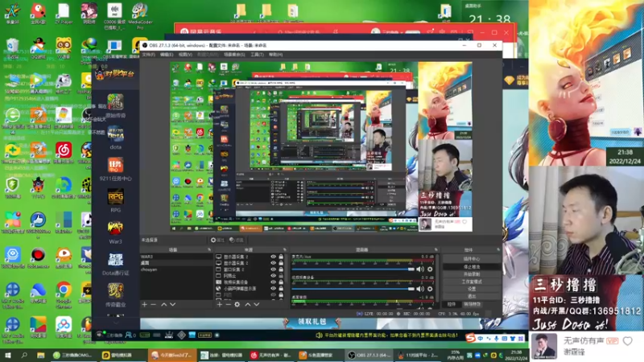Image resolution: width=644 pixels, height=362 pixels.
Task: Open the source 属性 button above docks
Action: pyautogui.click(x=217, y=240)
